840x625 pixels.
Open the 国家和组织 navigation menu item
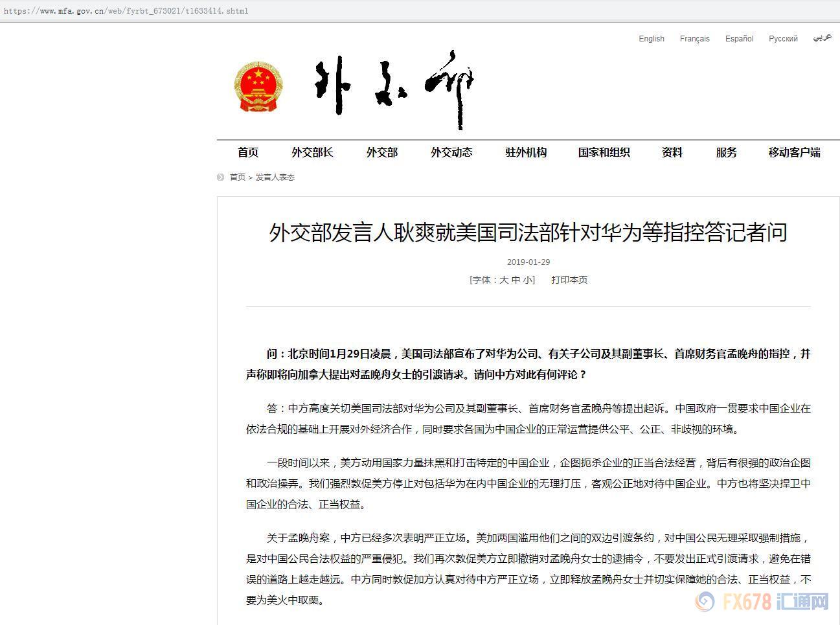pos(604,152)
